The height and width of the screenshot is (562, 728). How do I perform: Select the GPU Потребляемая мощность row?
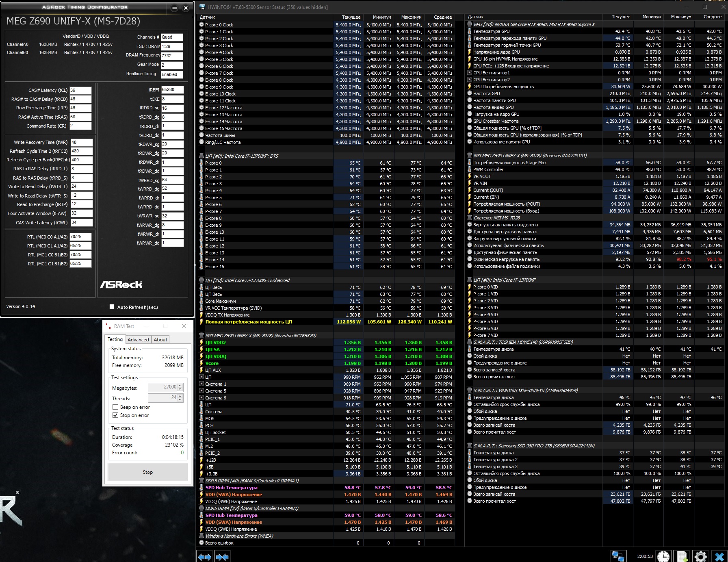click(595, 87)
